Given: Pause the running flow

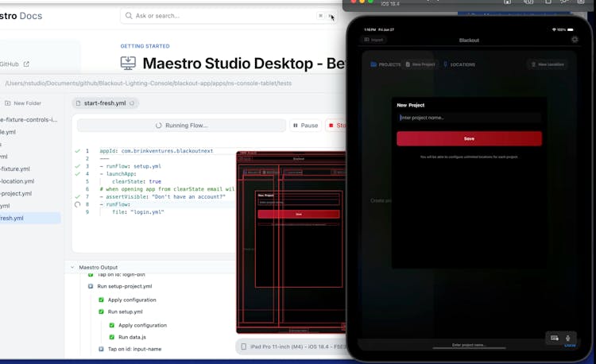Looking at the screenshot, I should (305, 126).
